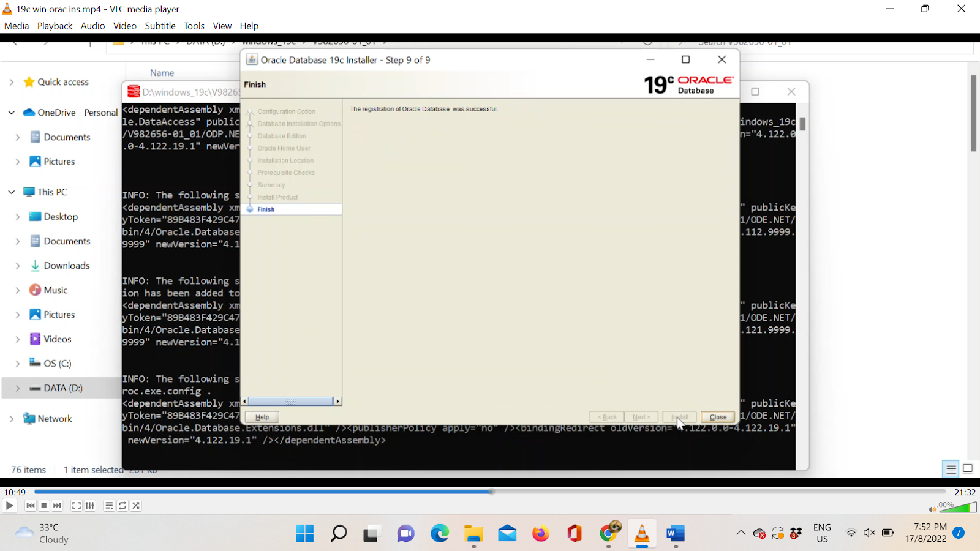Screen dimensions: 980x551
Task: Open Mail app from taskbar
Action: pos(507,534)
